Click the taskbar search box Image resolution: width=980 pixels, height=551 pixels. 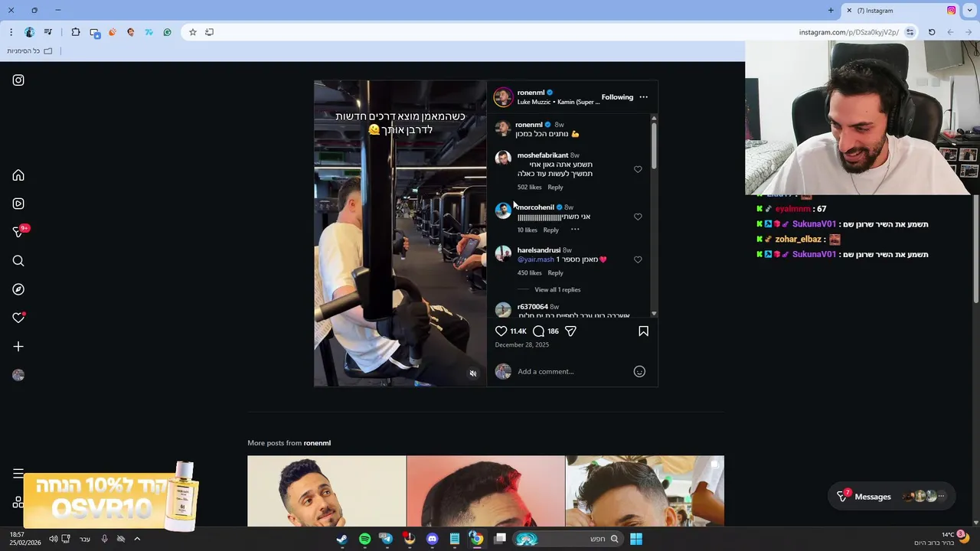pos(567,539)
